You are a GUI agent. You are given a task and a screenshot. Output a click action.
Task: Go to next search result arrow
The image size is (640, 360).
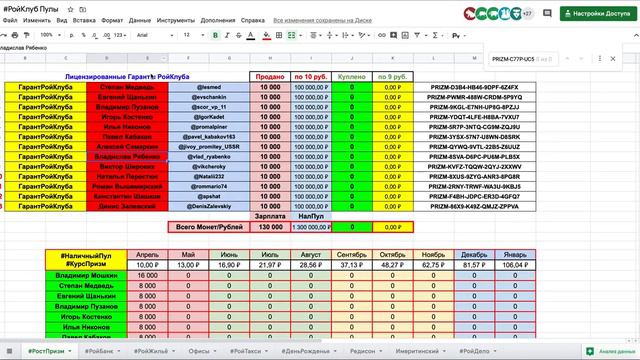(581, 59)
